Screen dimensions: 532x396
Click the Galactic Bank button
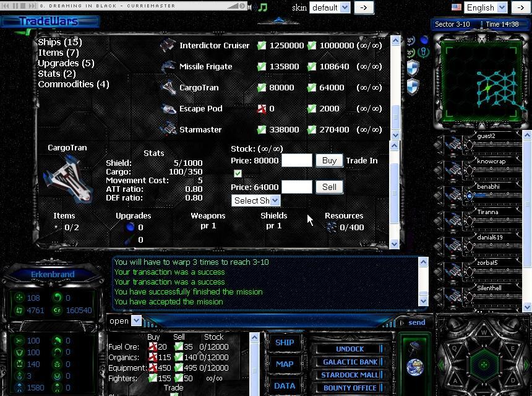[x=350, y=362]
